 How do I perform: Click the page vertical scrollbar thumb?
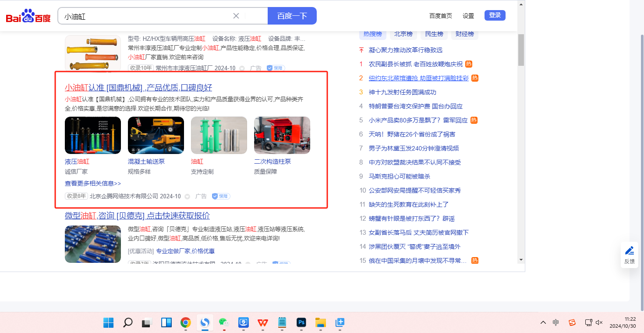[x=521, y=50]
